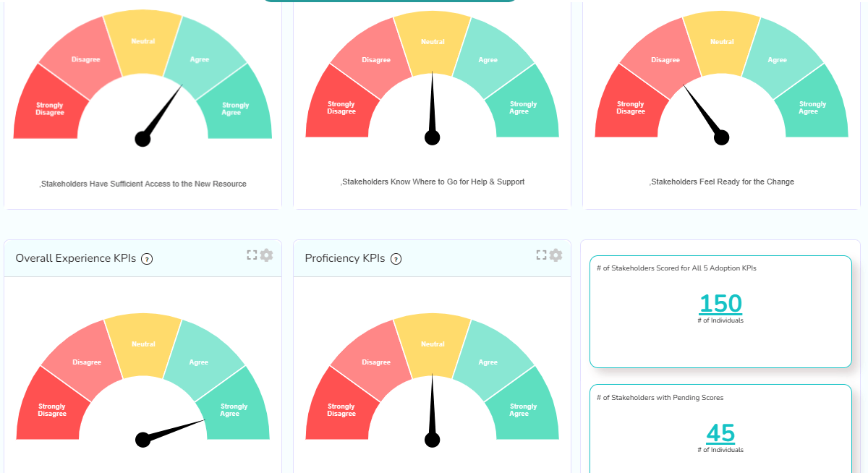Open the settings gear on Overall Experience KPIs
The height and width of the screenshot is (473, 868).
tap(266, 255)
